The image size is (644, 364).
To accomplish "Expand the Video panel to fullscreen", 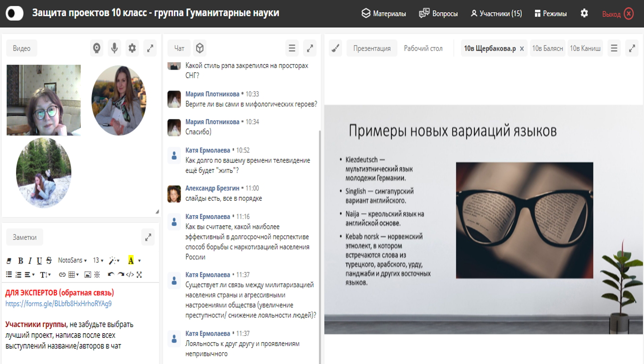I will click(x=150, y=48).
